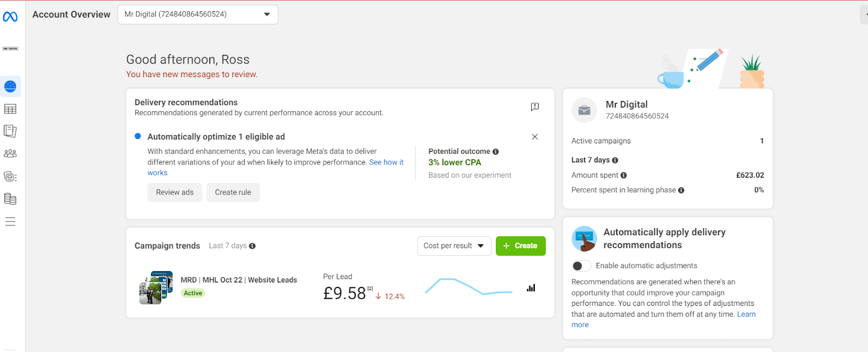Click feedback icon in Delivery recommendations
Screen dimensions: 868x352
tap(534, 107)
